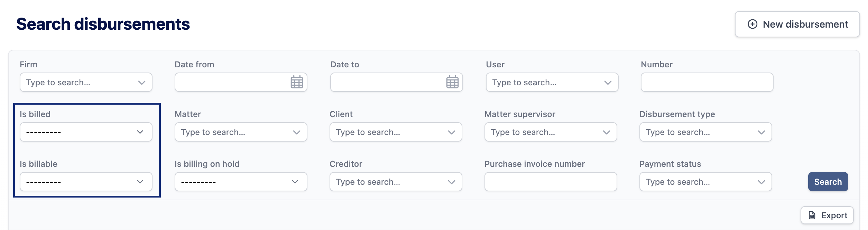Image resolution: width=868 pixels, height=230 pixels.
Task: Expand Is billing on hold select
Action: pos(241,182)
